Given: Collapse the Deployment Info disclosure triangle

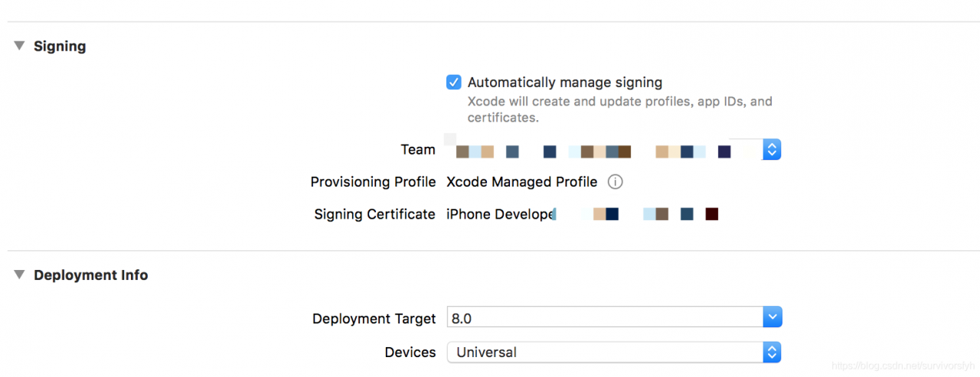Looking at the screenshot, I should pos(19,275).
